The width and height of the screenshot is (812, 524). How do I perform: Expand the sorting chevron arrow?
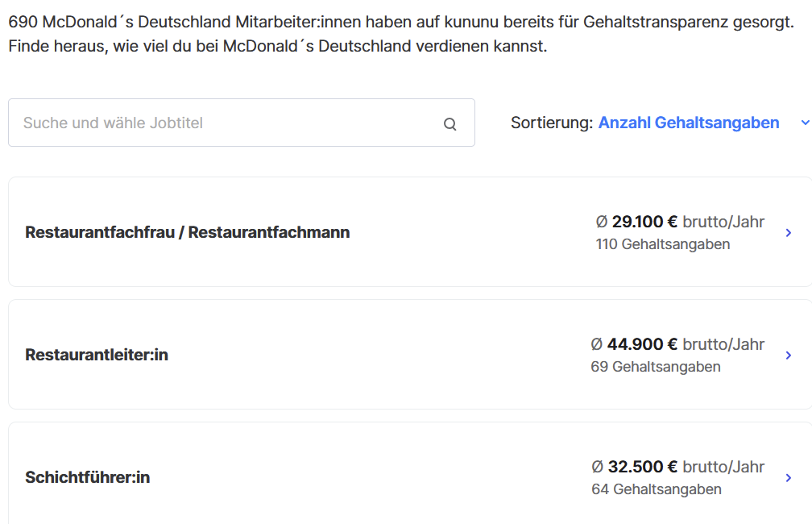pyautogui.click(x=805, y=123)
